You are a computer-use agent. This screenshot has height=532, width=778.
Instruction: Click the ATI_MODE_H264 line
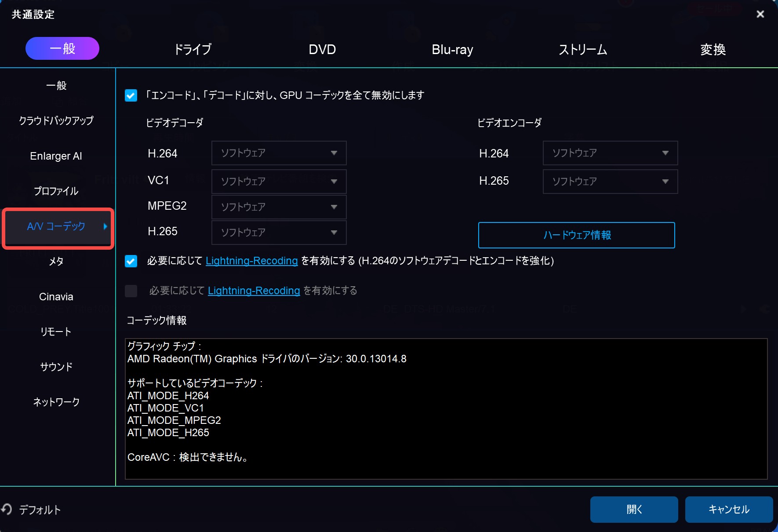tap(168, 396)
